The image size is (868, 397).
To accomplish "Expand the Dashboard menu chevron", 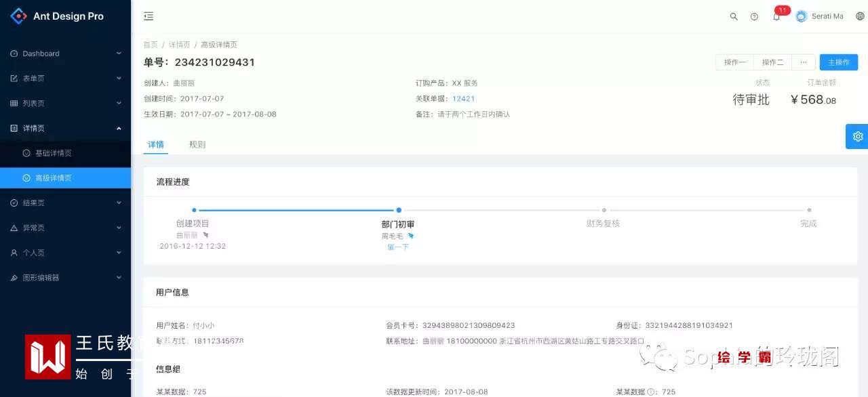I will tap(119, 54).
